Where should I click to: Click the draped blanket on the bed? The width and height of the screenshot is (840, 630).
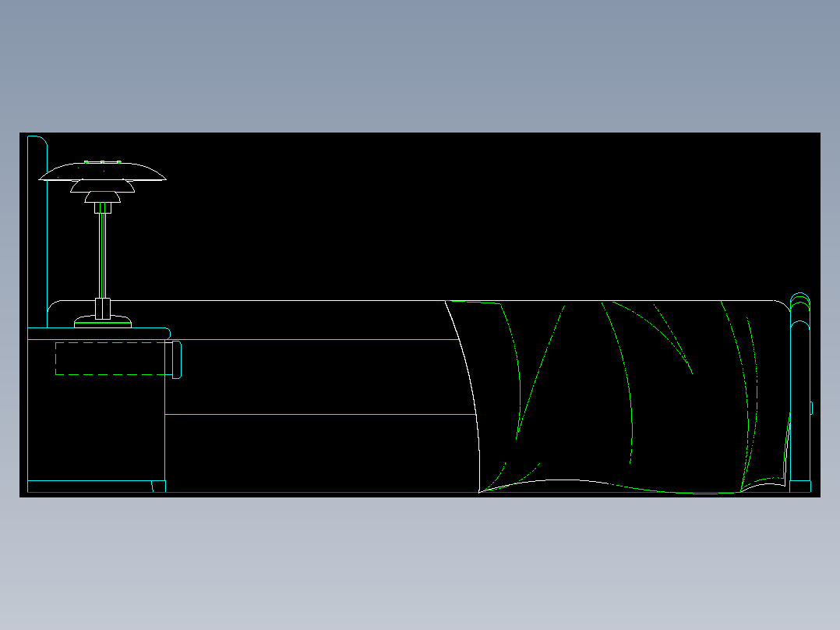point(616,397)
